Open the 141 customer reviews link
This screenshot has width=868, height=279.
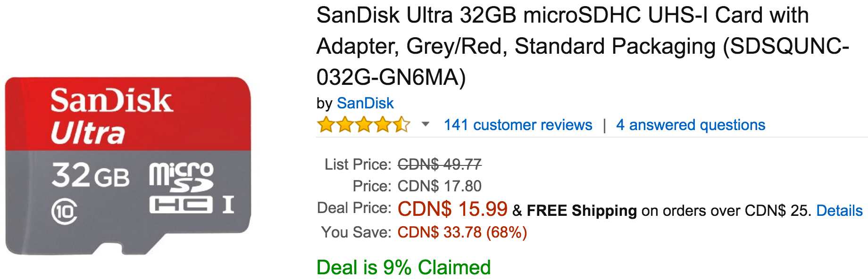click(x=518, y=125)
